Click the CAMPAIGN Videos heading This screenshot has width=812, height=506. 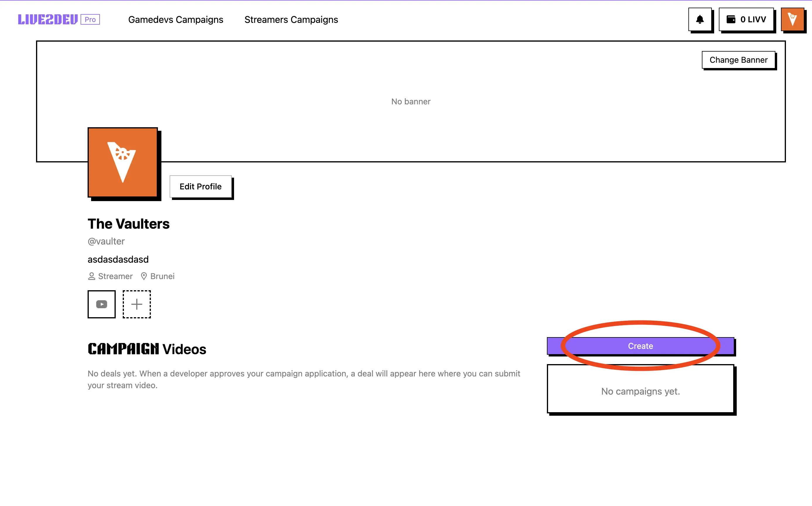click(147, 349)
